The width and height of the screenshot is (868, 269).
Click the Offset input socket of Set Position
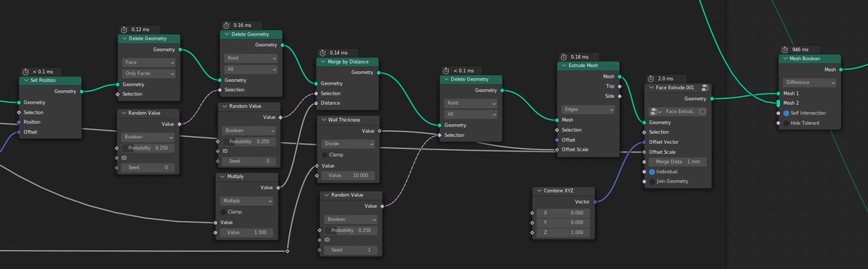pyautogui.click(x=19, y=131)
